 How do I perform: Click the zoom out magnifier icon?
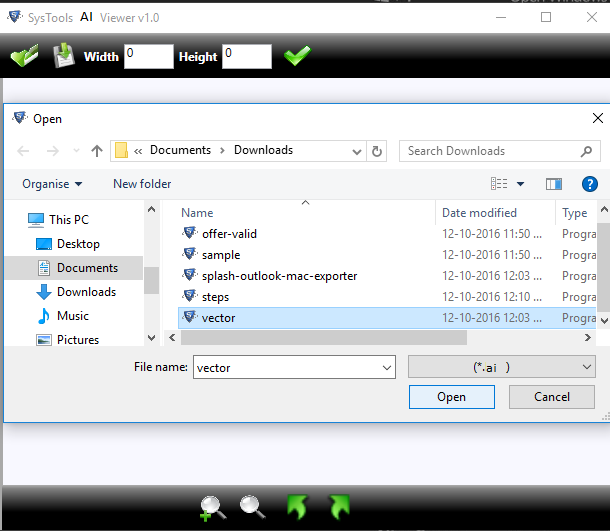point(253,507)
